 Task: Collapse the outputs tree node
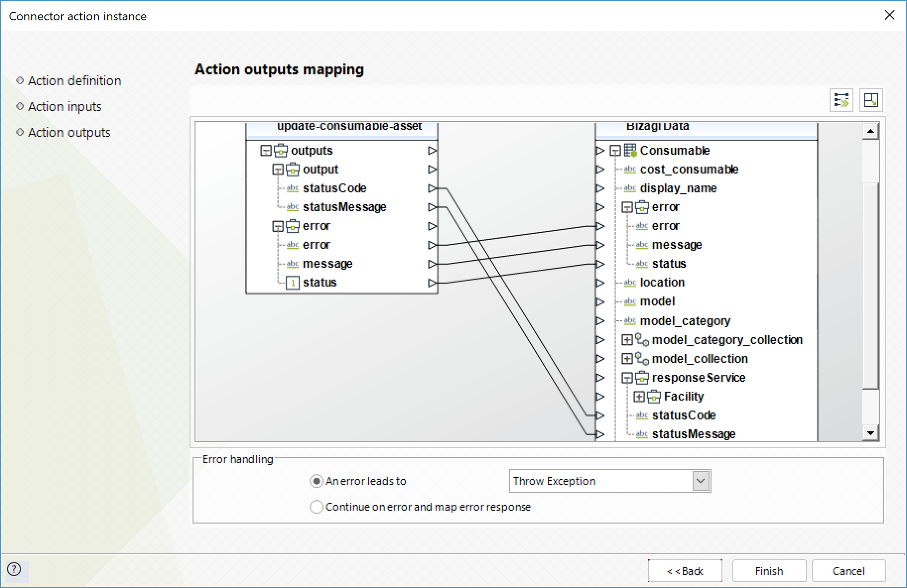tap(266, 150)
